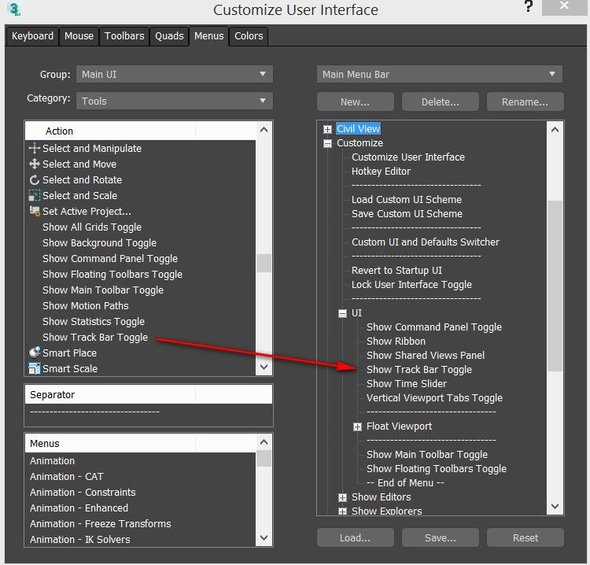The width and height of the screenshot is (590, 565).
Task: Click the menu tree scrollbar thumb
Action: pos(555,286)
